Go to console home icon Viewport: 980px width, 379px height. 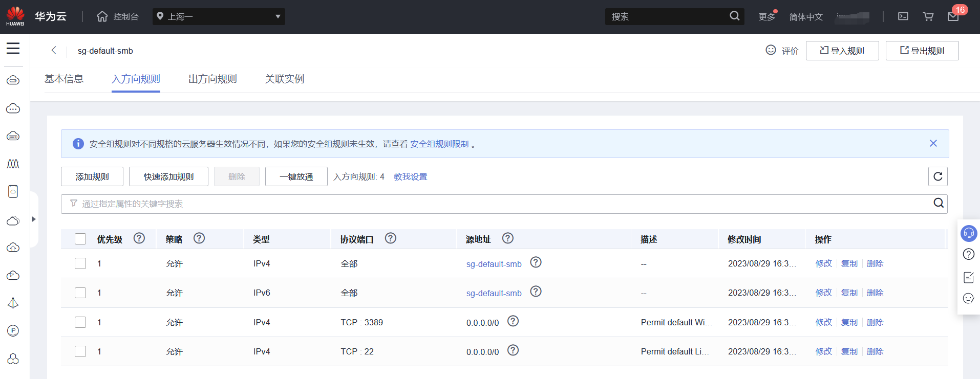102,16
